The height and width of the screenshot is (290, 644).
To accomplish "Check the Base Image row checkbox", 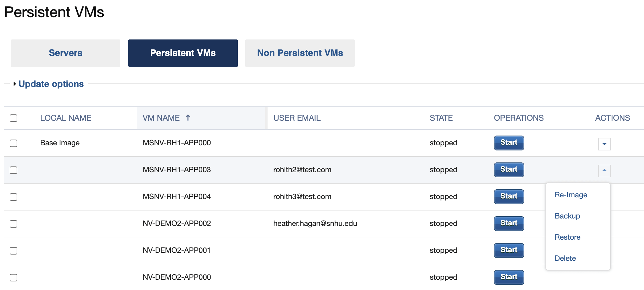I will coord(13,143).
